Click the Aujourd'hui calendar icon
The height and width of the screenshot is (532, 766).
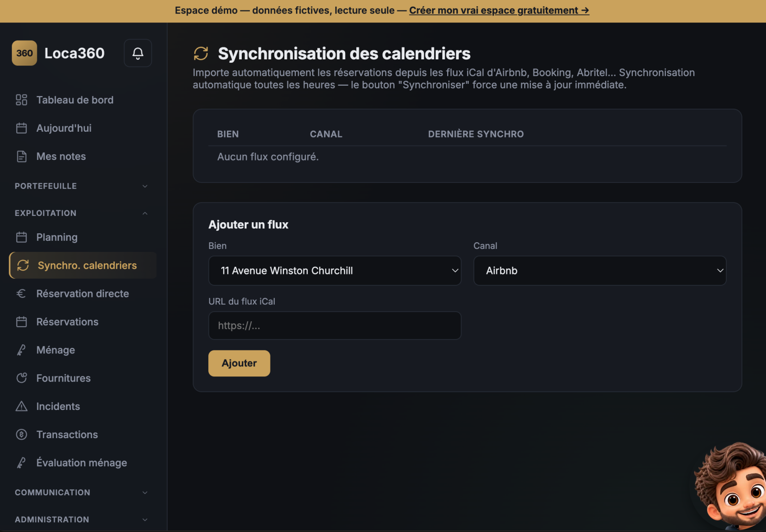[x=22, y=128]
